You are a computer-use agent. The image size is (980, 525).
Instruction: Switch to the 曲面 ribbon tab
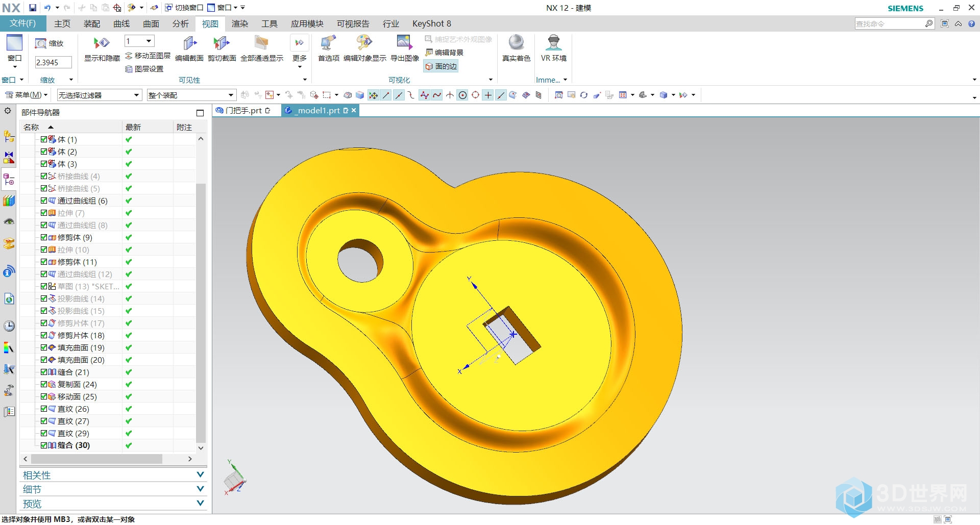pyautogui.click(x=151, y=23)
